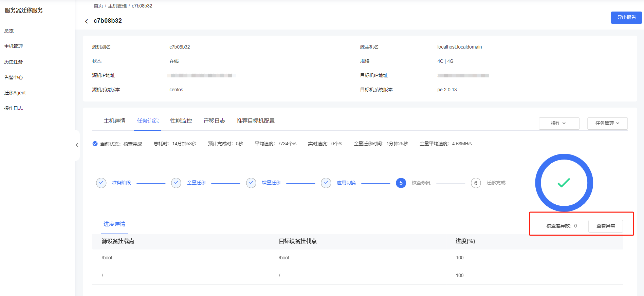Click the blue status check icon beside 当前状态
This screenshot has height=296, width=644.
[x=95, y=144]
